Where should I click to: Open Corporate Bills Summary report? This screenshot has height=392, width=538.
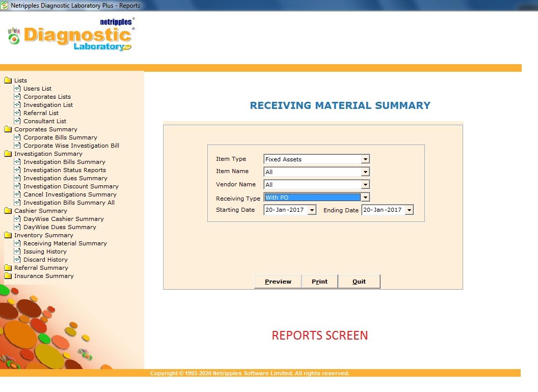tap(60, 137)
